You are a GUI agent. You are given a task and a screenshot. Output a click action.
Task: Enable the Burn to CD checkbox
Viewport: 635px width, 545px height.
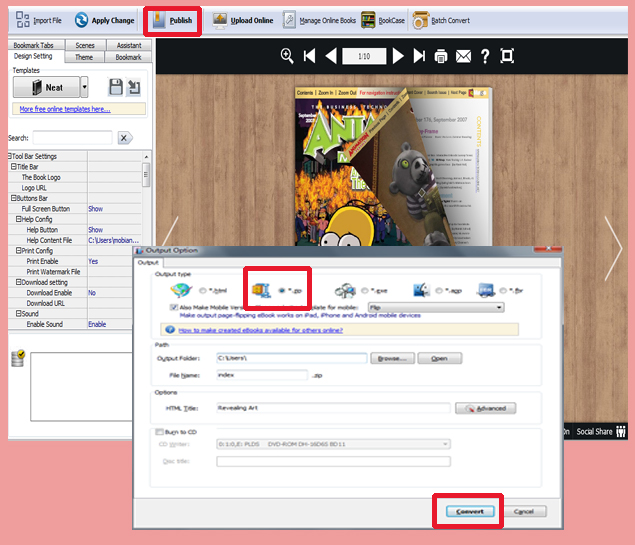pos(159,432)
